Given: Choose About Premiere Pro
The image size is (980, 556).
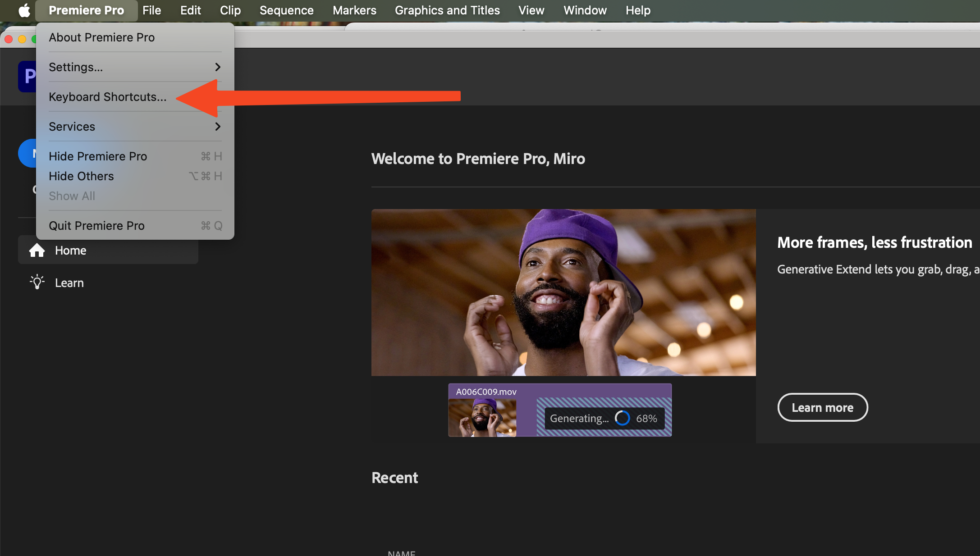Looking at the screenshot, I should tap(135, 37).
